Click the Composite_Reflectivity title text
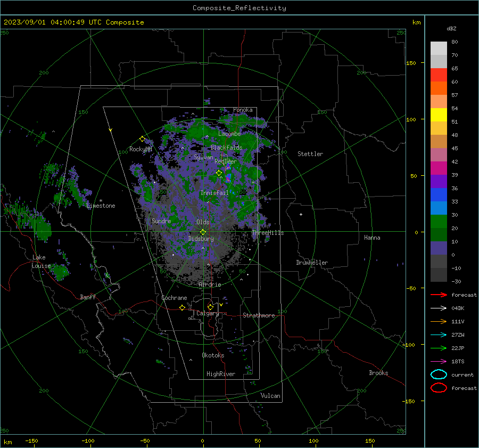479x448 pixels. coord(240,8)
